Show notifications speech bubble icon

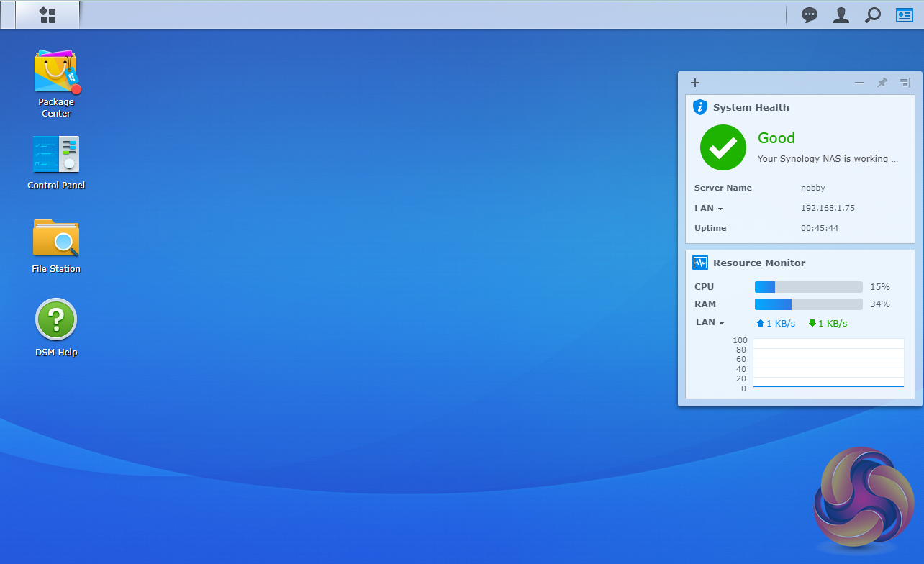(810, 15)
